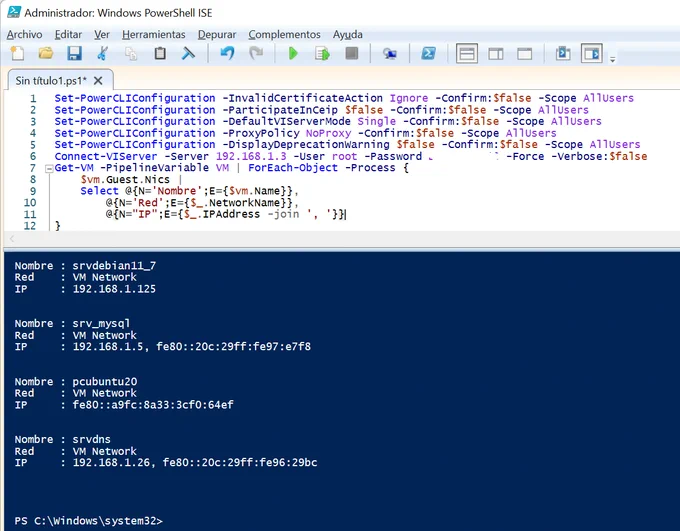This screenshot has height=531, width=680.
Task: Open a script file with folder icon
Action: (46, 54)
